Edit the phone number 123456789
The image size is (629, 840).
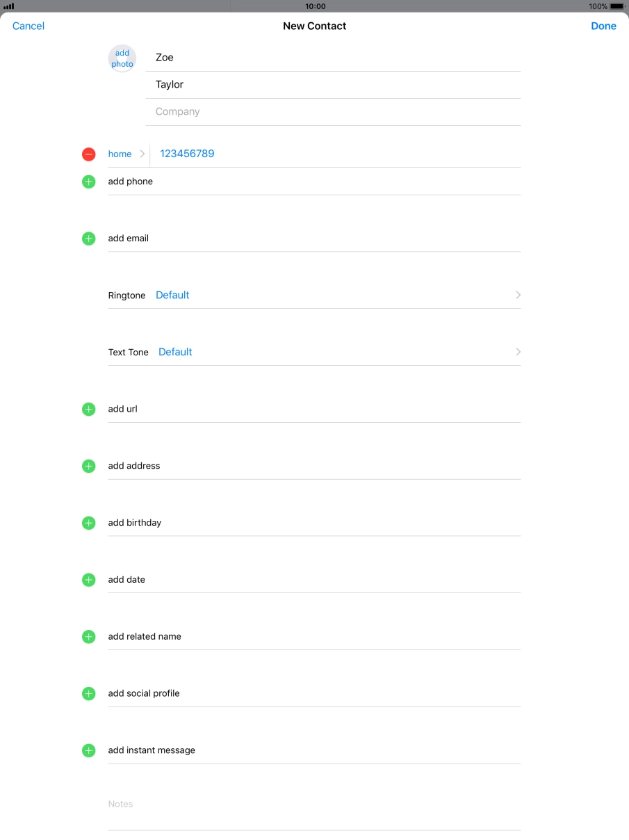coord(334,154)
